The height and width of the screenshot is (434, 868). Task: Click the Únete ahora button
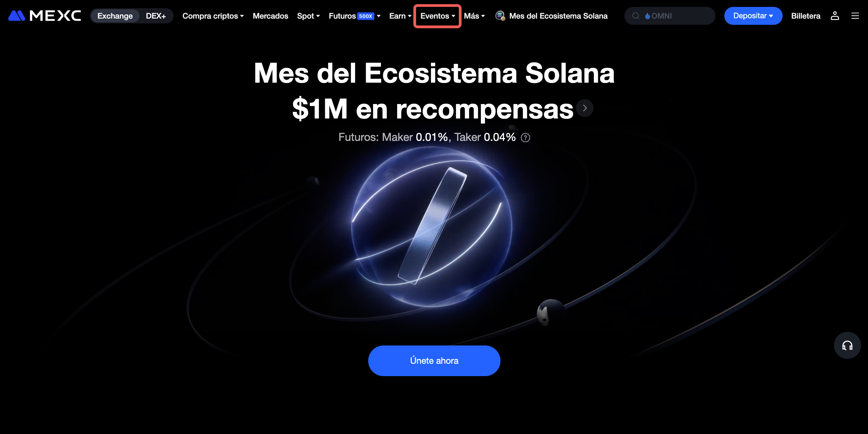pos(434,361)
